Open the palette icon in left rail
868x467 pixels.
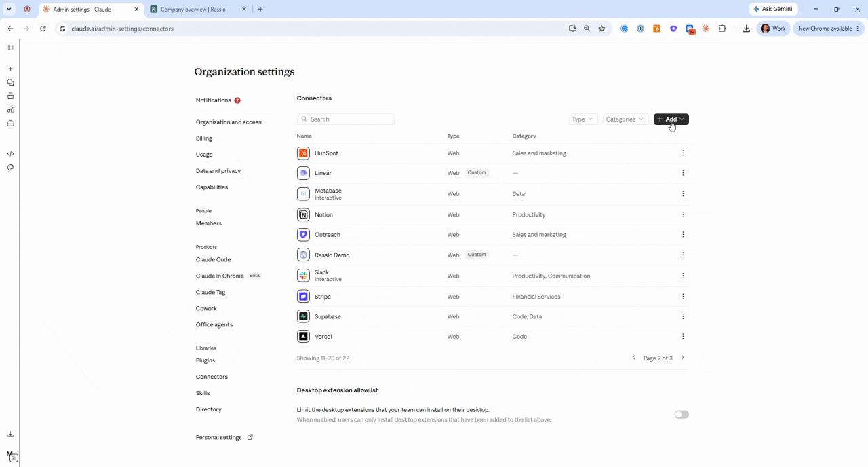point(10,168)
